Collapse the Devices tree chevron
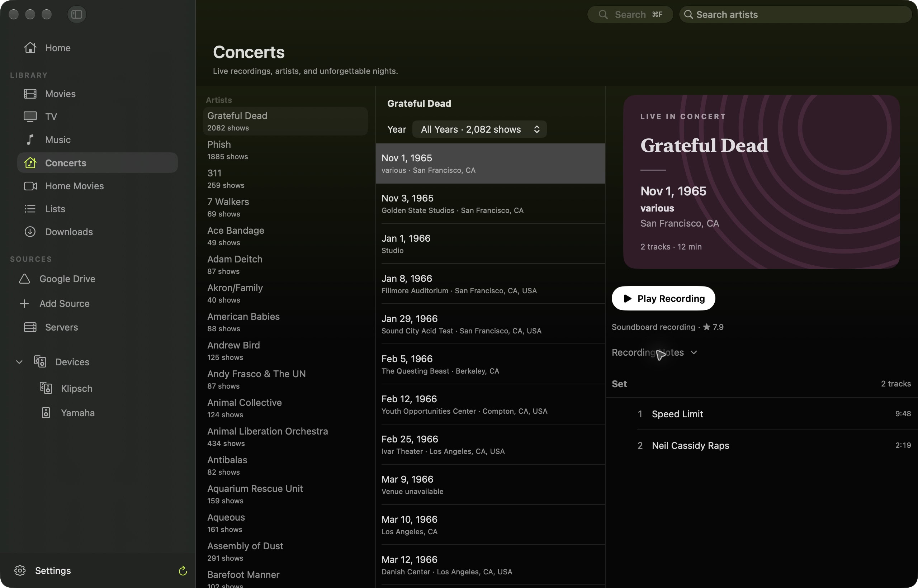This screenshot has width=918, height=588. coord(19,361)
